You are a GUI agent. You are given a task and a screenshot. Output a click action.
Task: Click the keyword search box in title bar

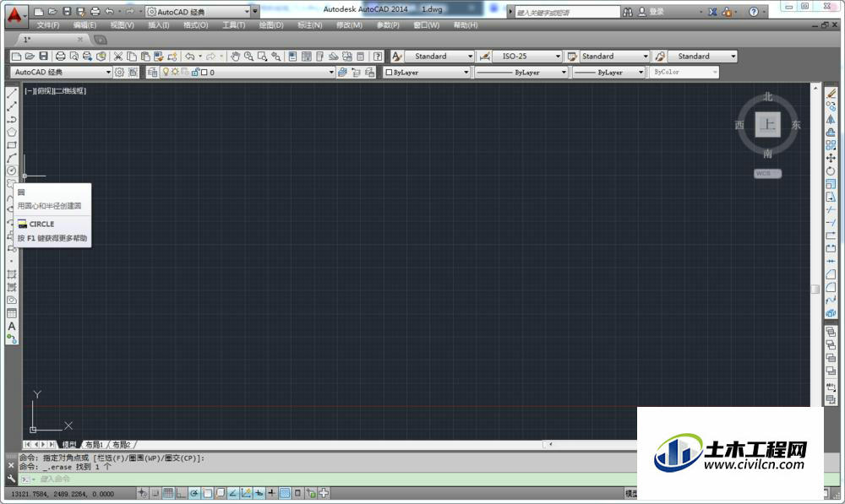point(568,12)
